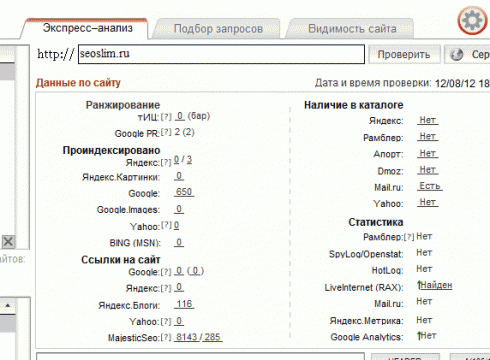Click the up arrow in the left list scrollbar
This screenshot has width=490, height=360.
point(8,305)
